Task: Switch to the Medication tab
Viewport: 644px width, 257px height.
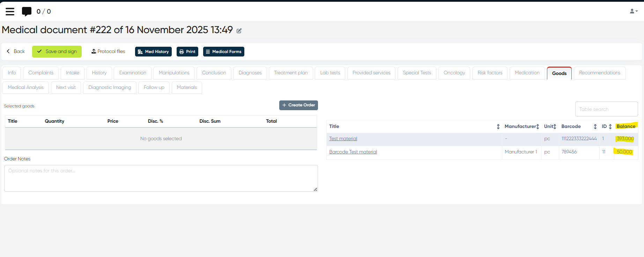Action: point(527,73)
